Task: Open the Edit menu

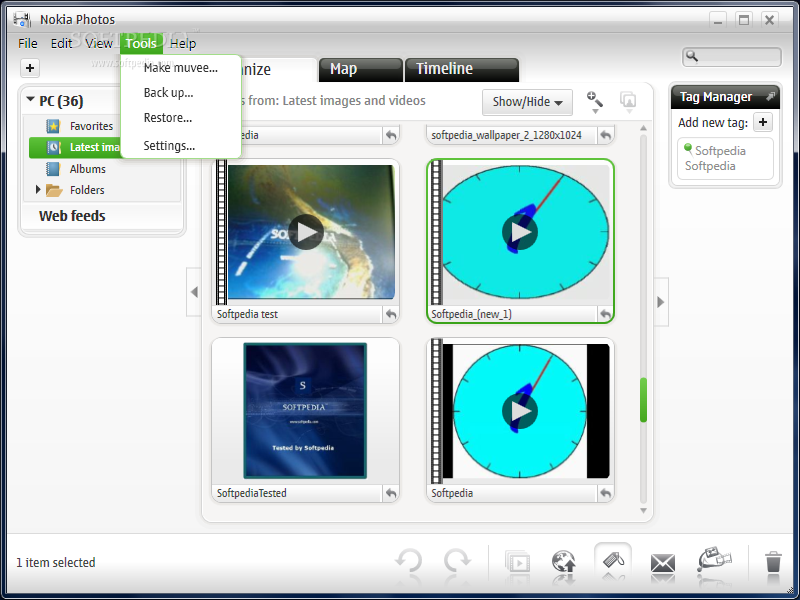Action: point(61,44)
